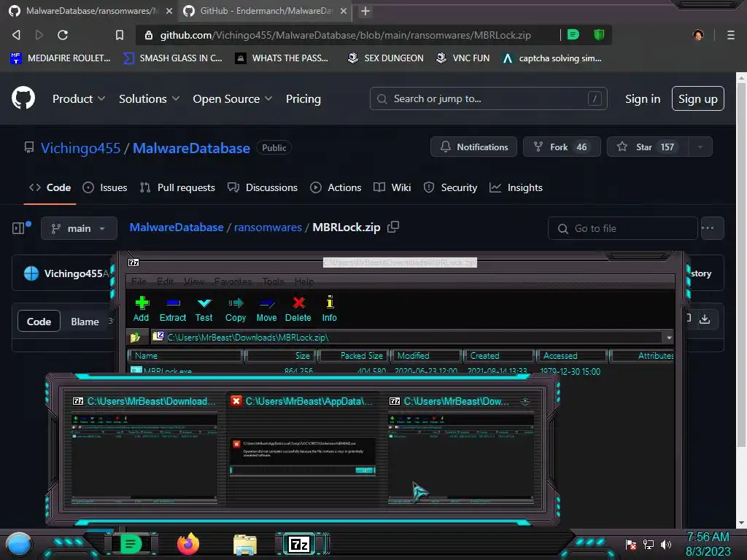Open the Insights repository tab
Viewport: 747px width, 560px height.
[x=516, y=187]
